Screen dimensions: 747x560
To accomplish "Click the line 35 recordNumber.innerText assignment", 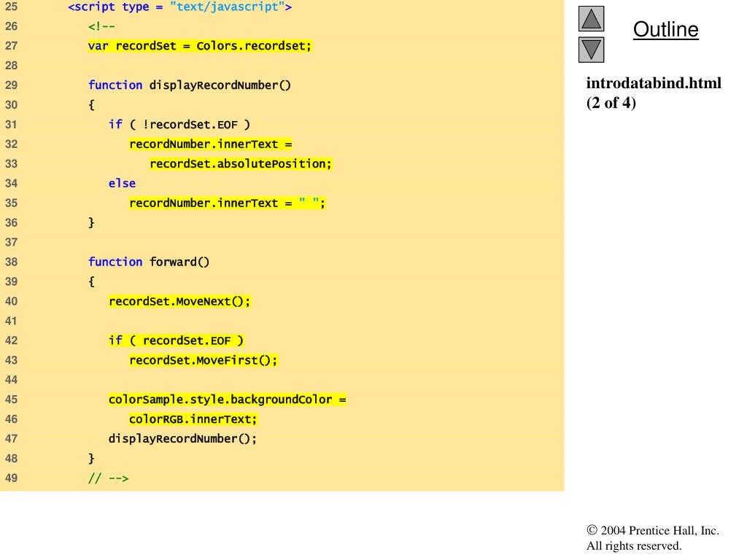I will point(228,203).
